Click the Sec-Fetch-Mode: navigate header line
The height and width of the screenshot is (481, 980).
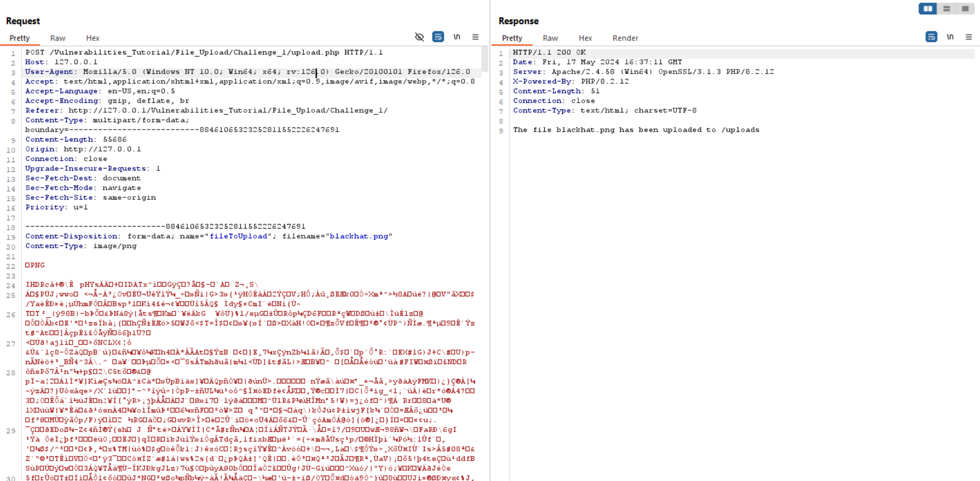pyautogui.click(x=83, y=188)
